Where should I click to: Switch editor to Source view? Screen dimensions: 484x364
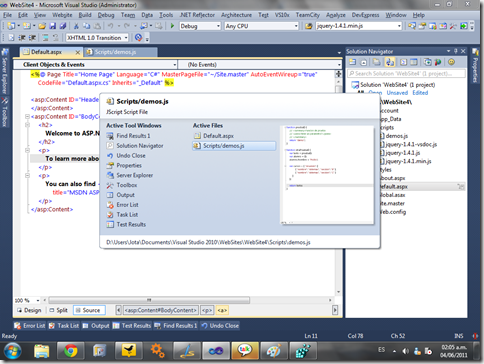pos(89,310)
